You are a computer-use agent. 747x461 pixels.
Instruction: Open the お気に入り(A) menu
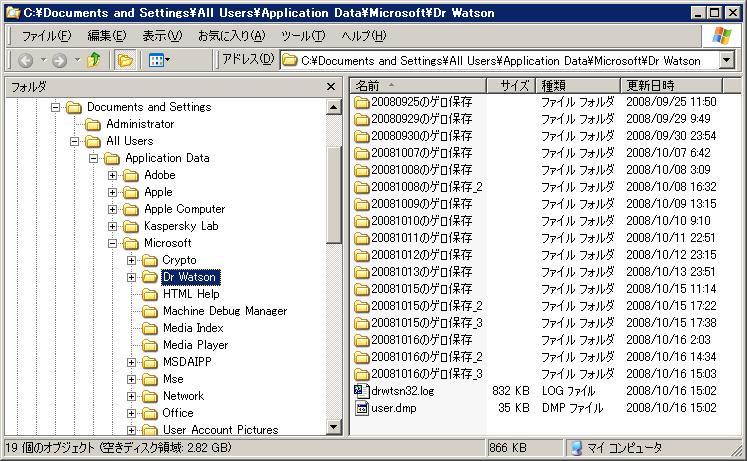click(232, 36)
